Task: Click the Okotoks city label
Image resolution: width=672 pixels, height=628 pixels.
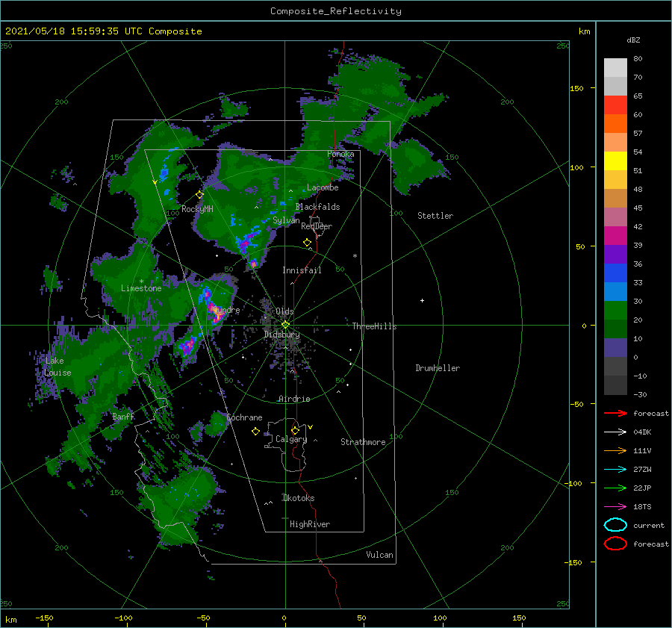Action: (x=299, y=498)
